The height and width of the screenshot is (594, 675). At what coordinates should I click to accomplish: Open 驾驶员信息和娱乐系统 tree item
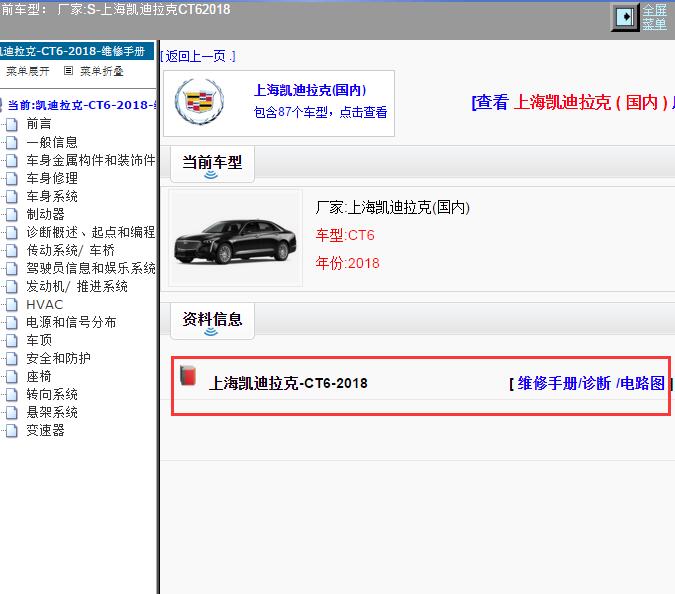[91, 268]
